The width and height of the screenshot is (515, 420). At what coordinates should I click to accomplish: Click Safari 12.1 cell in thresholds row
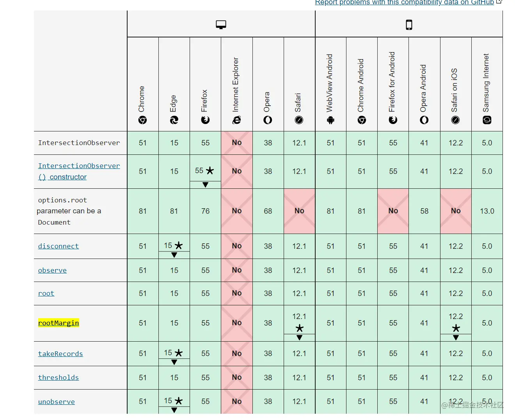(299, 377)
